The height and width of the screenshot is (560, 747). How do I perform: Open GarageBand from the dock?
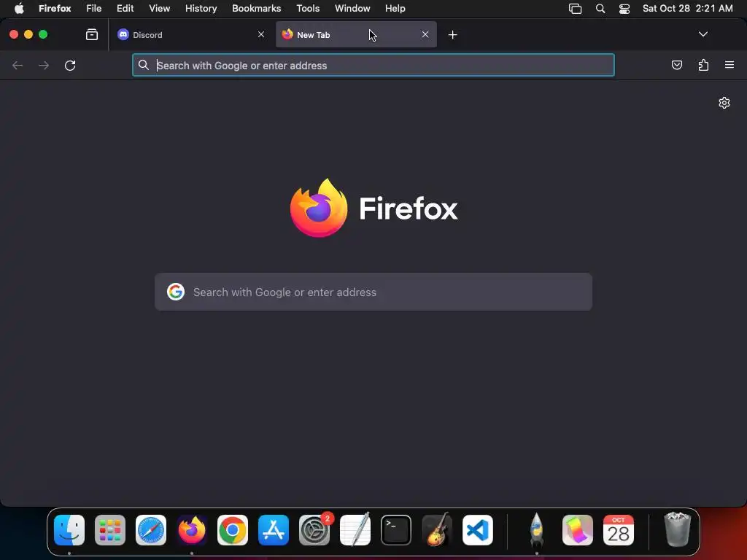click(x=437, y=529)
